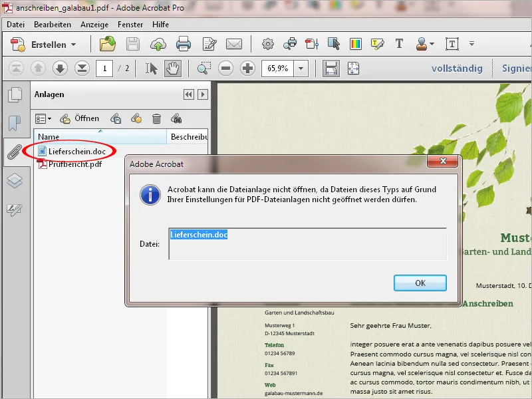Toggle fit width scrolling mode
532x399 pixels.
(x=331, y=68)
